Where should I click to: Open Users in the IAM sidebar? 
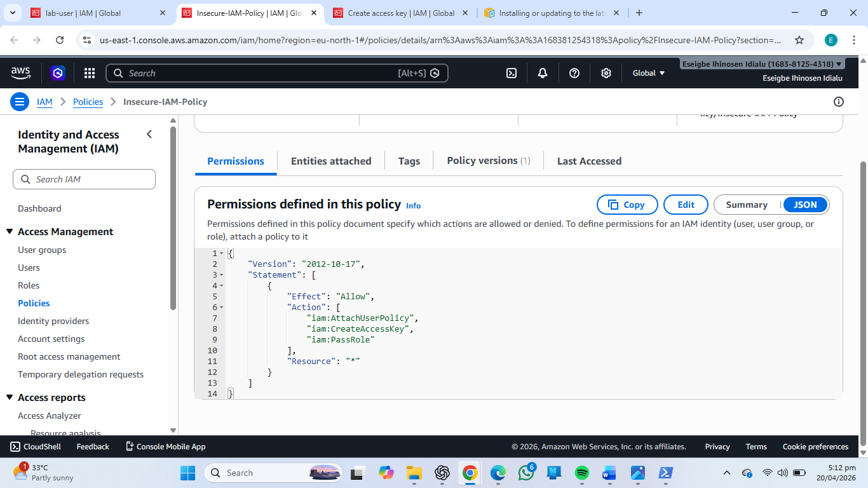click(x=29, y=268)
